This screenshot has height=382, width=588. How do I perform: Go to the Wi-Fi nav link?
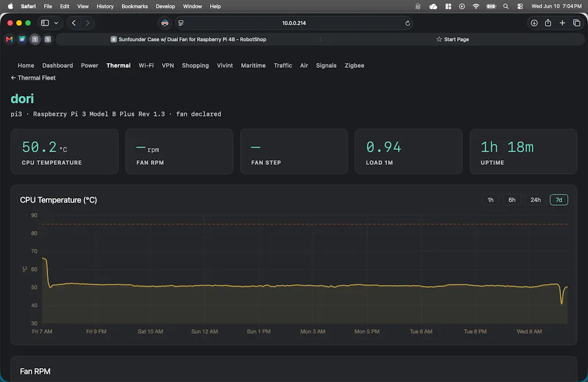(146, 65)
